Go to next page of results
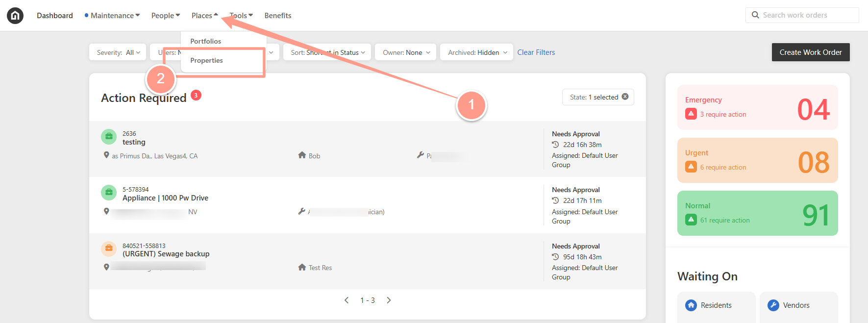 pos(389,300)
